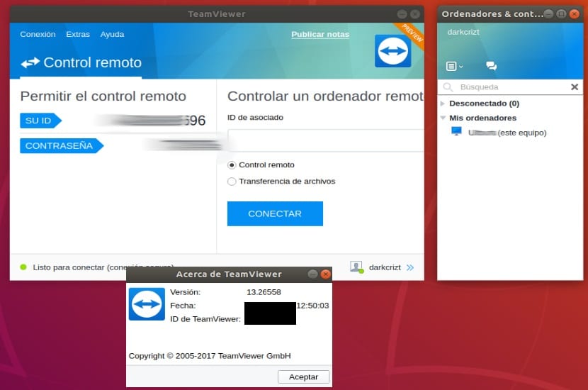Click the green connection status indicator
The width and height of the screenshot is (588, 390).
click(23, 267)
